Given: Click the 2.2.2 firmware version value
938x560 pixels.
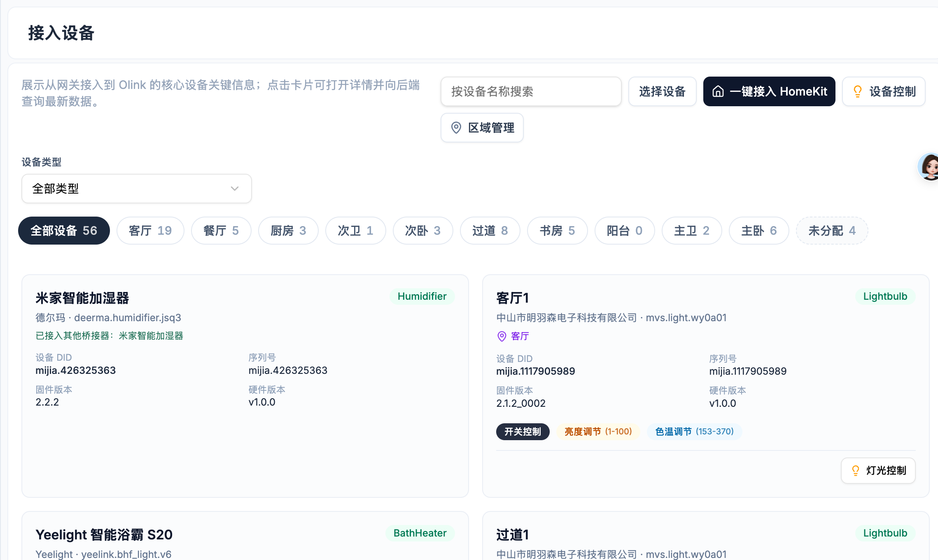Looking at the screenshot, I should [x=47, y=402].
